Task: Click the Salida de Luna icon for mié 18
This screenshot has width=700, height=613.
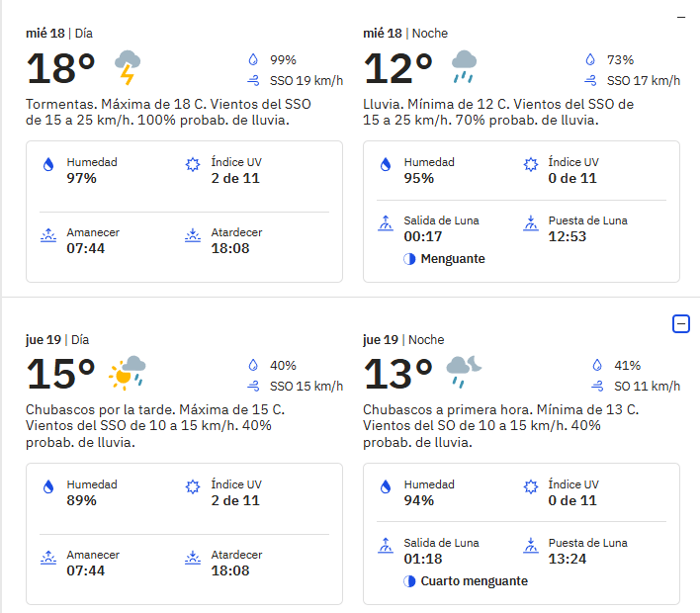Action: click(x=386, y=222)
